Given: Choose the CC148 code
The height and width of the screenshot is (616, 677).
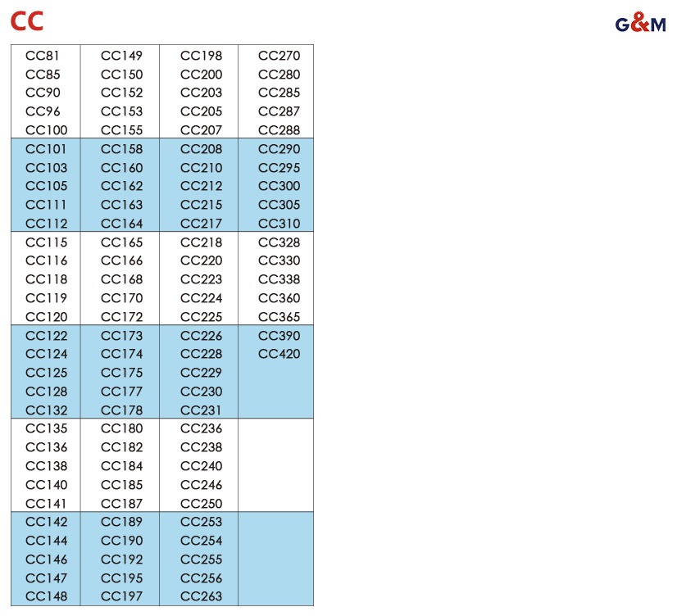Looking at the screenshot, I should (46, 596).
